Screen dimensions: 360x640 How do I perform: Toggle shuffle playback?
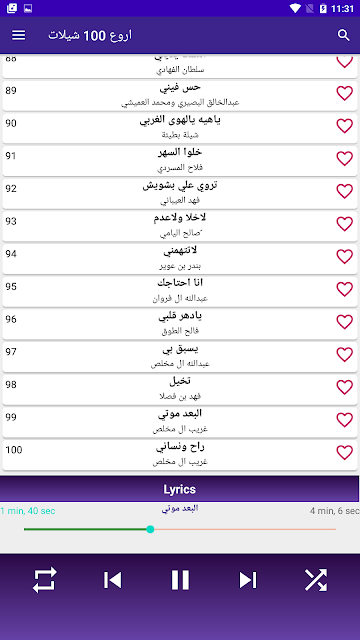click(x=316, y=580)
